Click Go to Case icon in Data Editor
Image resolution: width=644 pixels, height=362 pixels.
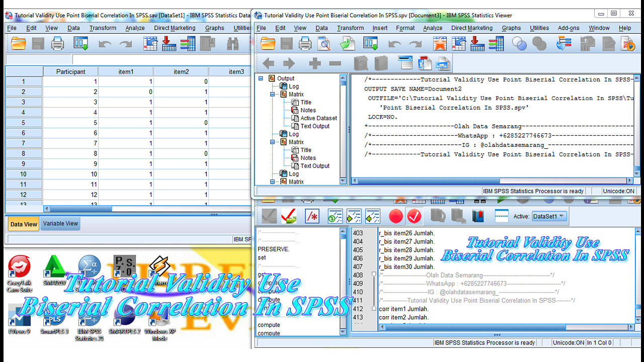click(150, 44)
